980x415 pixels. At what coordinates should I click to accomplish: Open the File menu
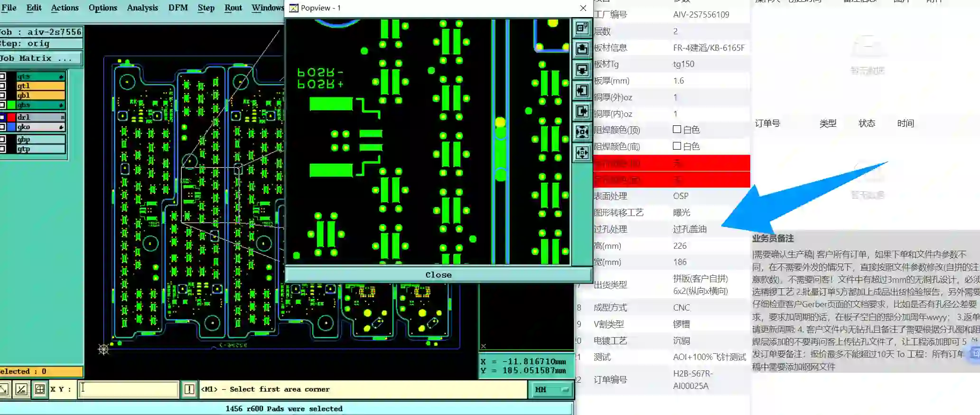(x=9, y=8)
